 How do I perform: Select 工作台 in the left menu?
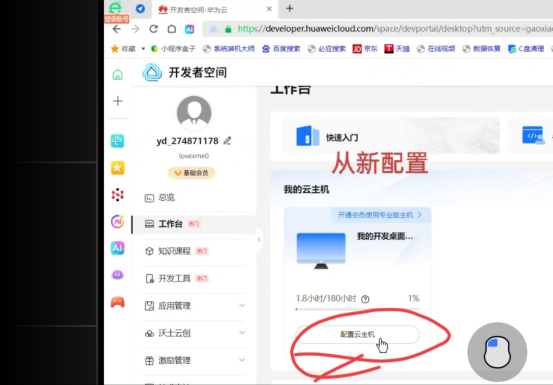193,224
